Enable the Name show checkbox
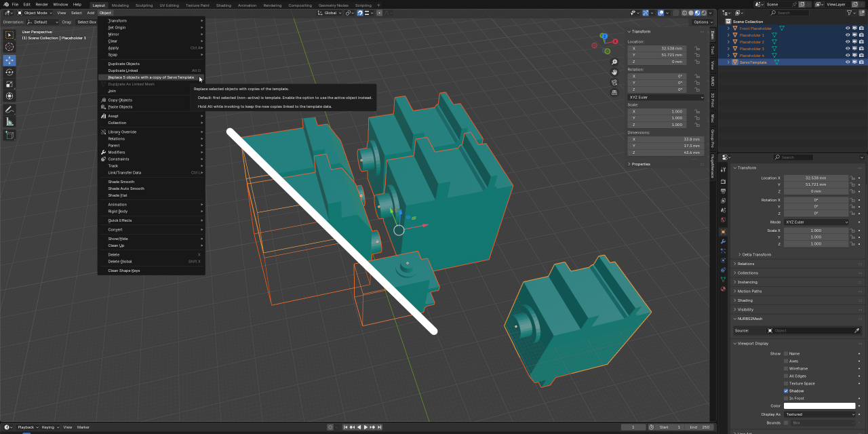 coord(786,353)
